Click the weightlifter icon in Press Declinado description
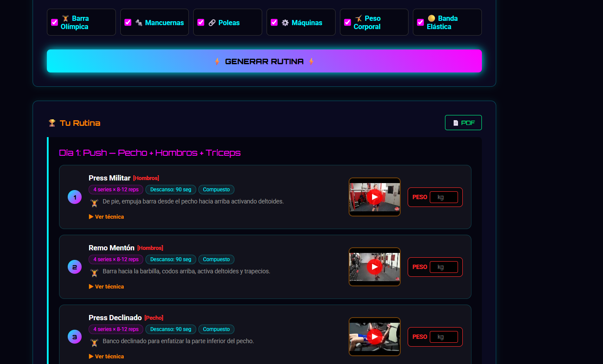This screenshot has width=603, height=364. pyautogui.click(x=94, y=342)
